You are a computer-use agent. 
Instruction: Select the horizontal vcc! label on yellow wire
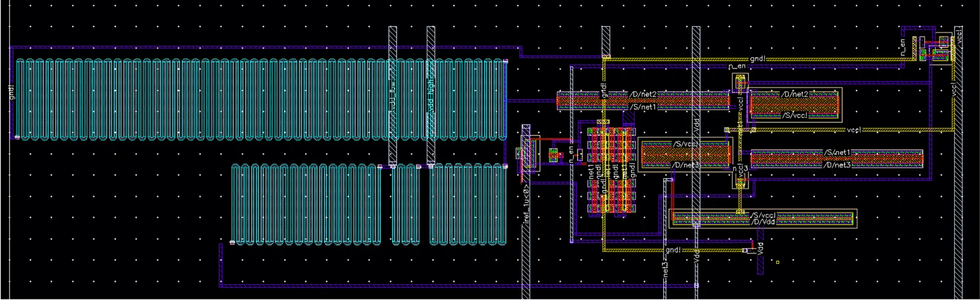[x=854, y=130]
